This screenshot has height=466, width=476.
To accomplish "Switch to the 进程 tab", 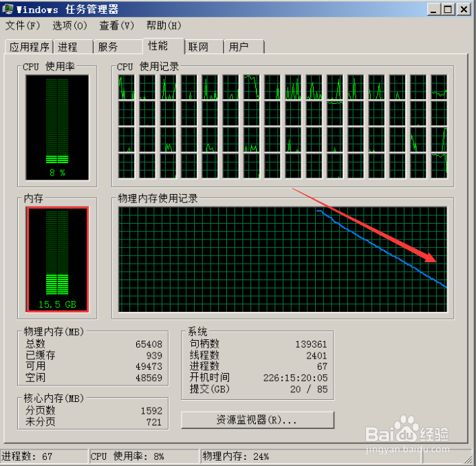I will point(73,47).
